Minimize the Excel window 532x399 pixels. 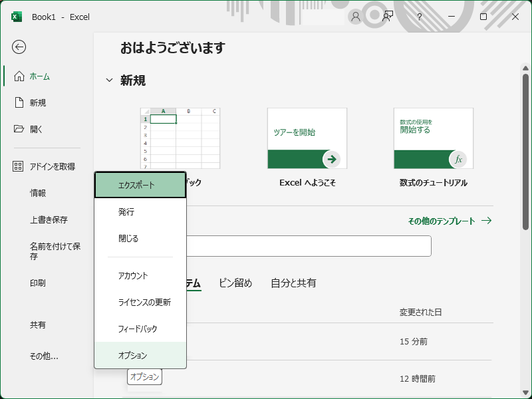[x=452, y=17]
